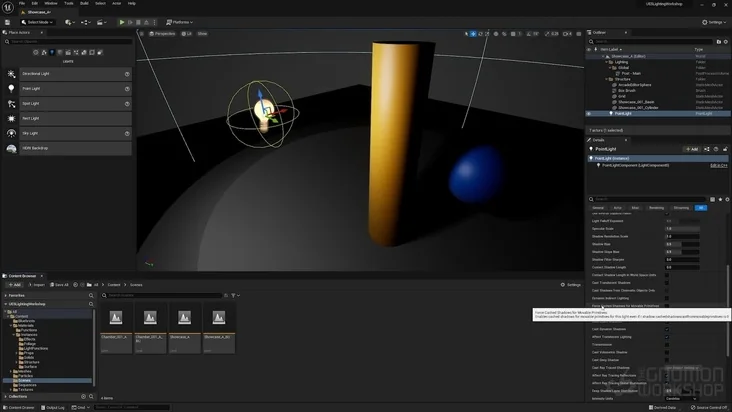Toggle rotation snapping in the viewport toolbar
Viewport: 732px width, 412px height.
click(x=529, y=34)
